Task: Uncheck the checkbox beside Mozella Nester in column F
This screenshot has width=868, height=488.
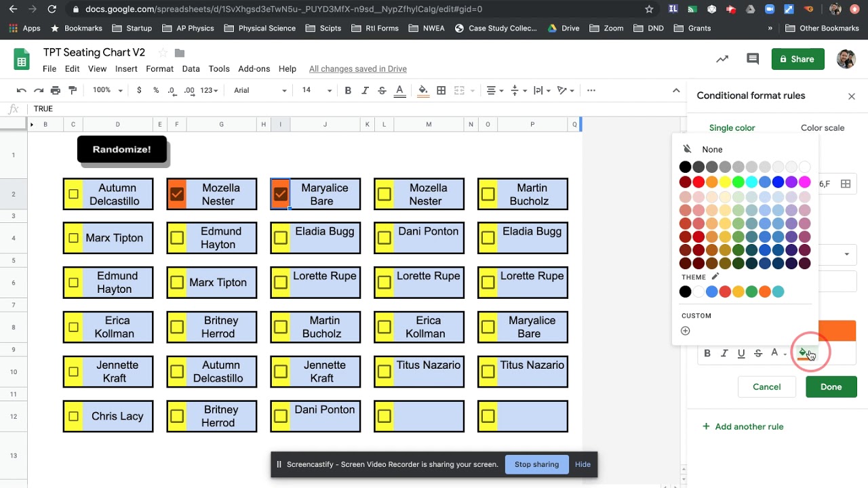Action: click(177, 195)
